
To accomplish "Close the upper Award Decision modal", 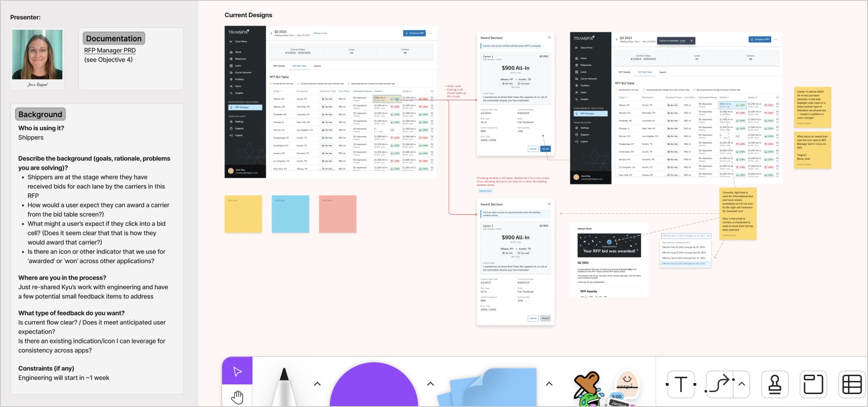I will click(x=549, y=38).
